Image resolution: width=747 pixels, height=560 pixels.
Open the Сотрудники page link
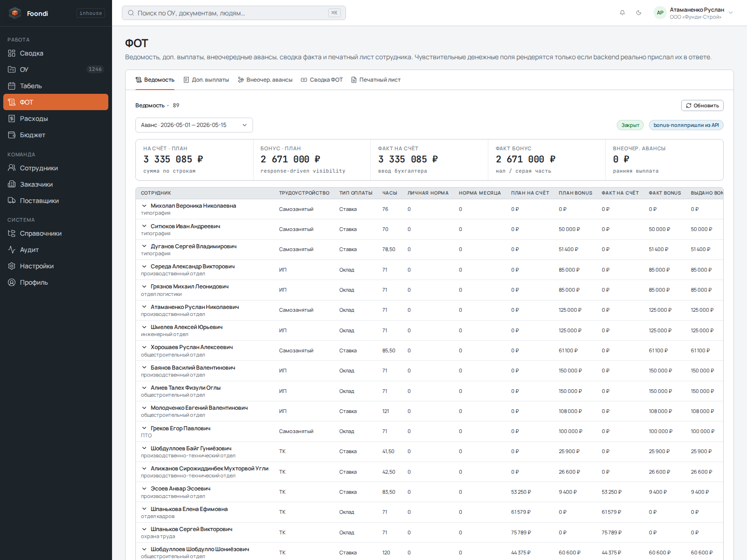[x=39, y=168]
